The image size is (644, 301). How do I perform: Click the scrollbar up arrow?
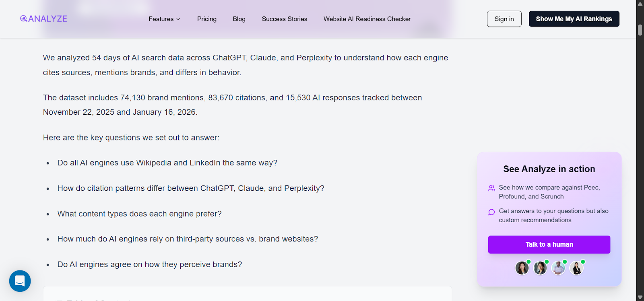click(639, 4)
